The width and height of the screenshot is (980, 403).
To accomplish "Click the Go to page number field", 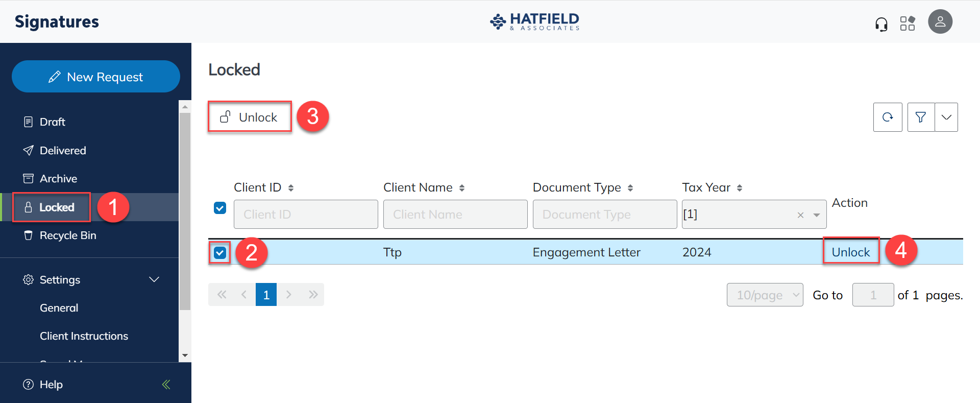I will pos(873,295).
